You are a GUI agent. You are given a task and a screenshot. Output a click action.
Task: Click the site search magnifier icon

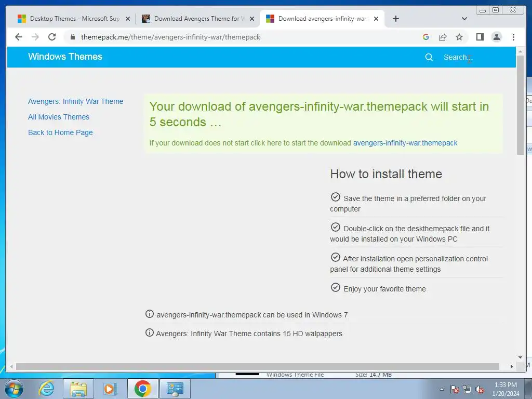point(429,57)
